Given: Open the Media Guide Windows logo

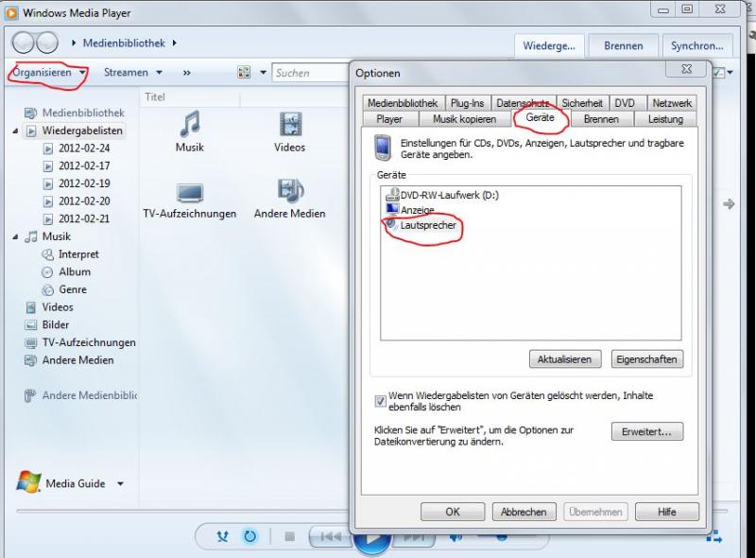Looking at the screenshot, I should 29,482.
